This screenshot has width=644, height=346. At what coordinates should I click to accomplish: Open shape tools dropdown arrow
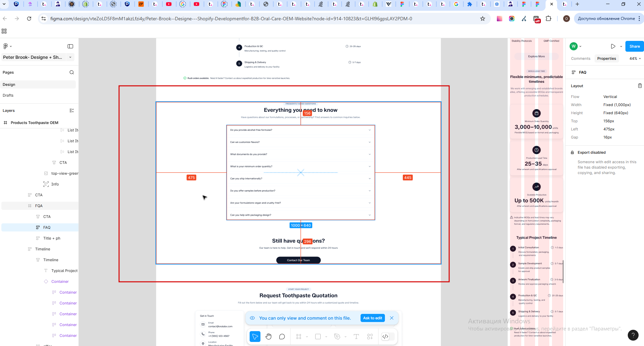coord(326,337)
